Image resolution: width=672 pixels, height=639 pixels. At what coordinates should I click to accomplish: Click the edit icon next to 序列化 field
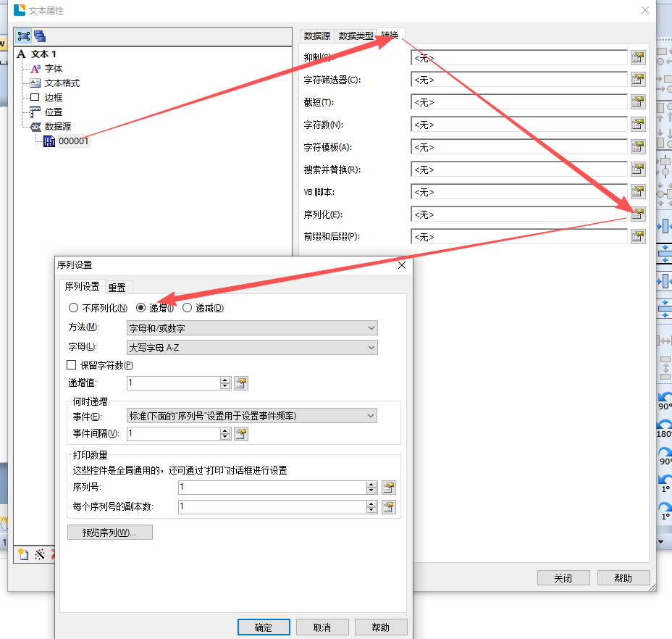click(637, 214)
